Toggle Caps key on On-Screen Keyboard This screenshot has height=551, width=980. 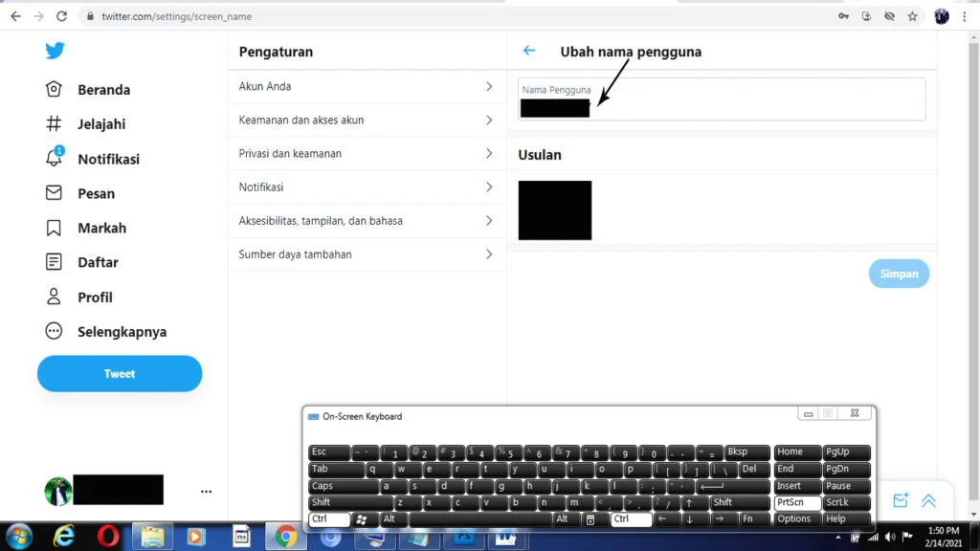tap(344, 486)
